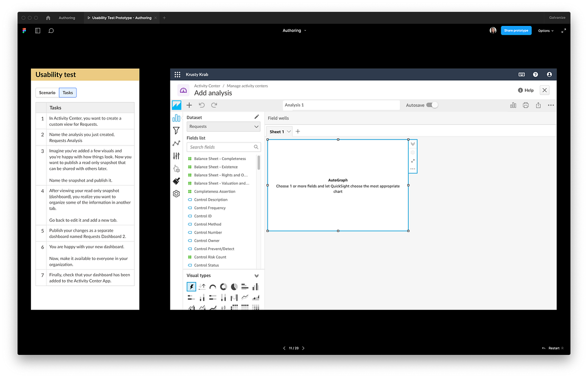Select the Horizontal bar chart visual type

[245, 287]
